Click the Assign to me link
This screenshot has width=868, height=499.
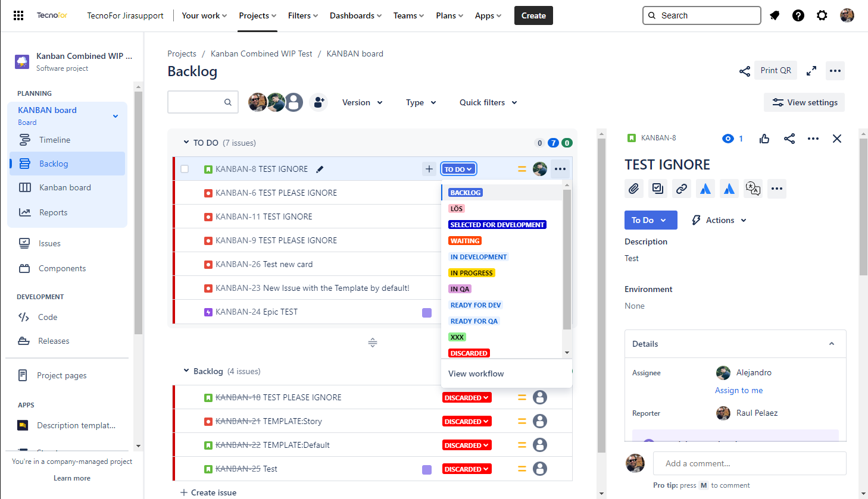[x=739, y=390]
